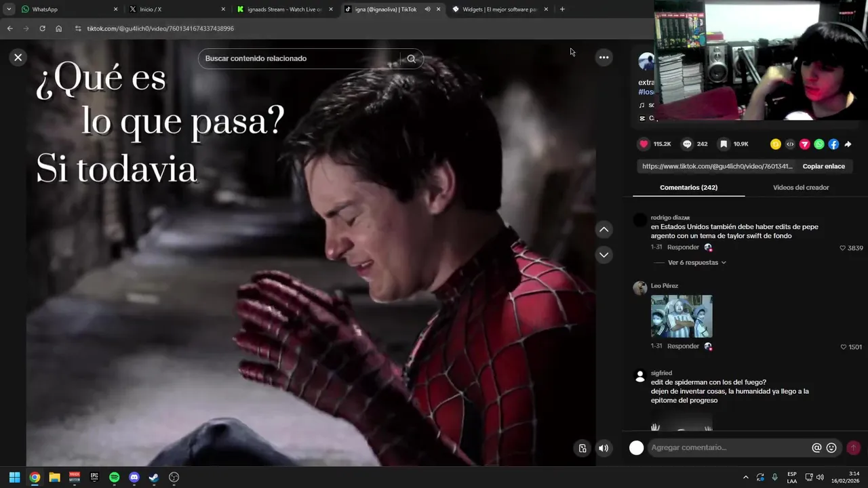Click the Agregar comentario input field
The image size is (868, 488).
pyautogui.click(x=729, y=447)
